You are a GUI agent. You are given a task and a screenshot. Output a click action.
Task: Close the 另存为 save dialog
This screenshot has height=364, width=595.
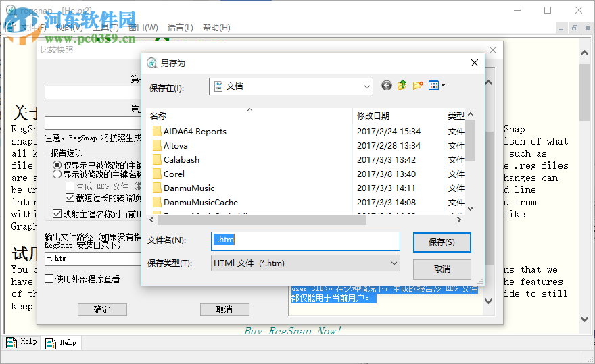click(x=475, y=63)
